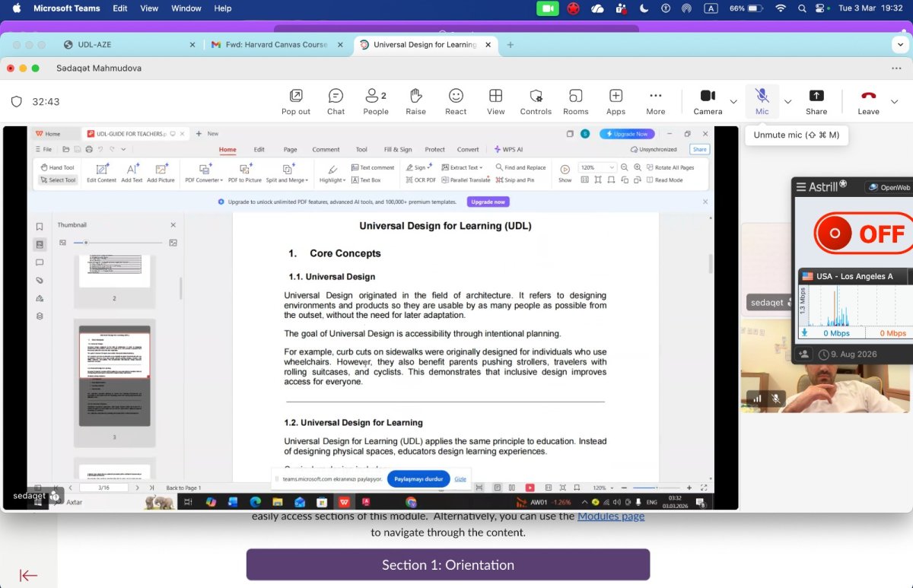Click Rotate All Pages
913x588 pixels.
(x=670, y=167)
